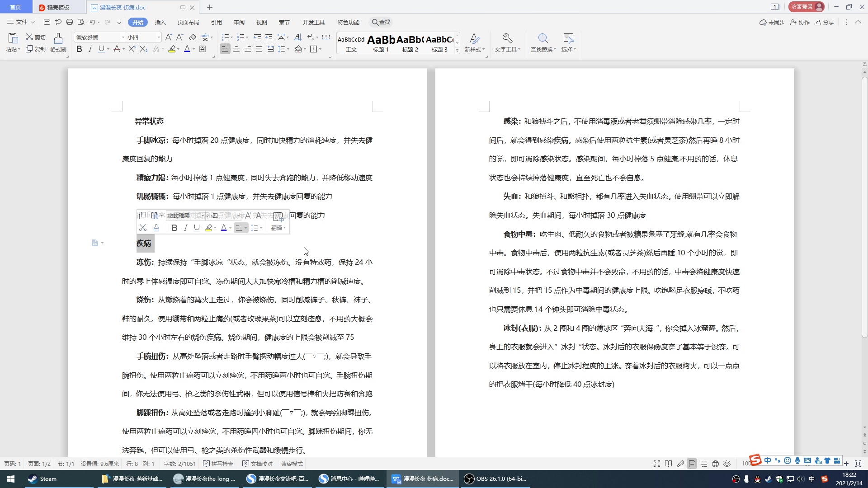Click the Collaborate (协作) button
Image resolution: width=868 pixels, height=488 pixels.
point(800,22)
